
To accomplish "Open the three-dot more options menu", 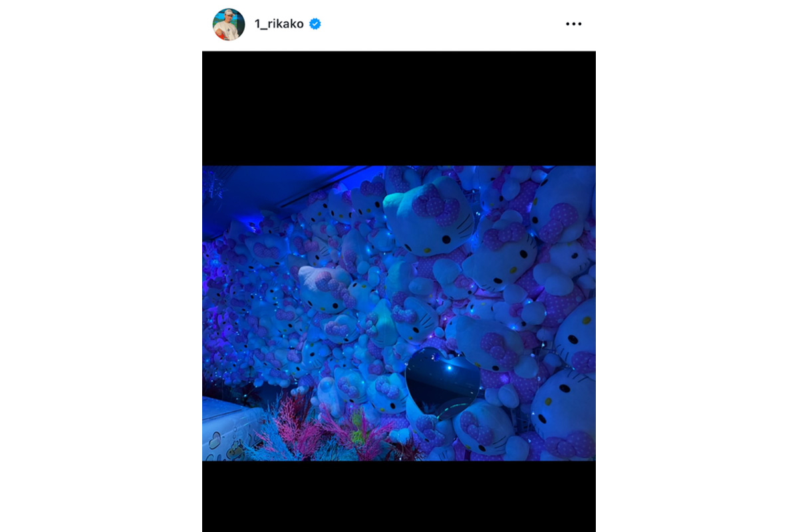I will pyautogui.click(x=573, y=24).
